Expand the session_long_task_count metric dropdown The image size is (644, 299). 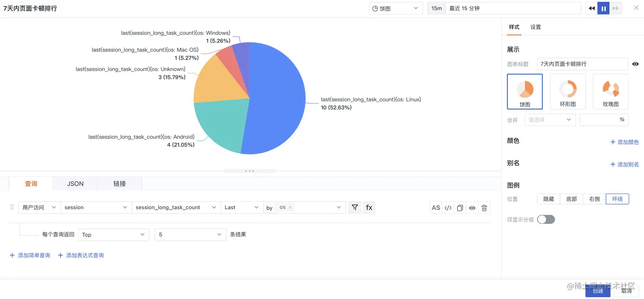pyautogui.click(x=176, y=208)
